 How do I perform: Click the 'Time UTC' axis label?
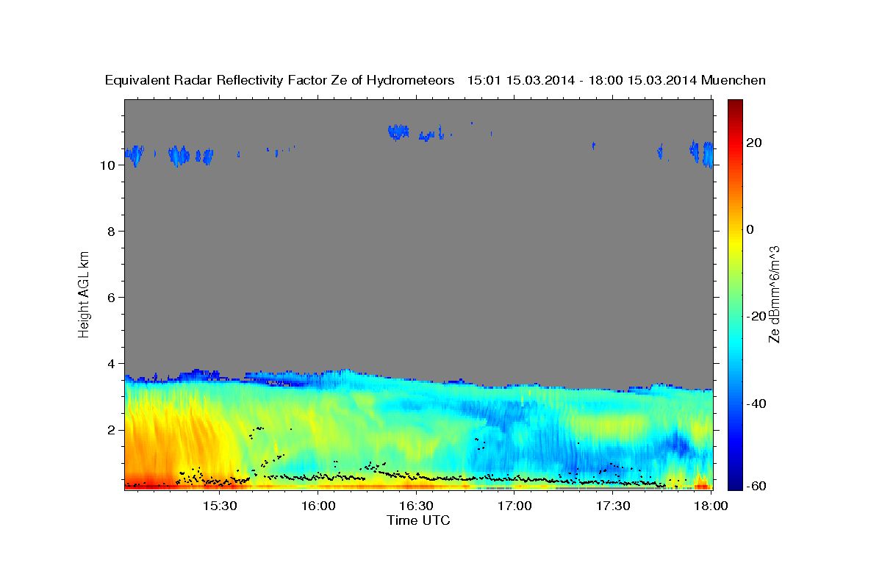[x=418, y=520]
